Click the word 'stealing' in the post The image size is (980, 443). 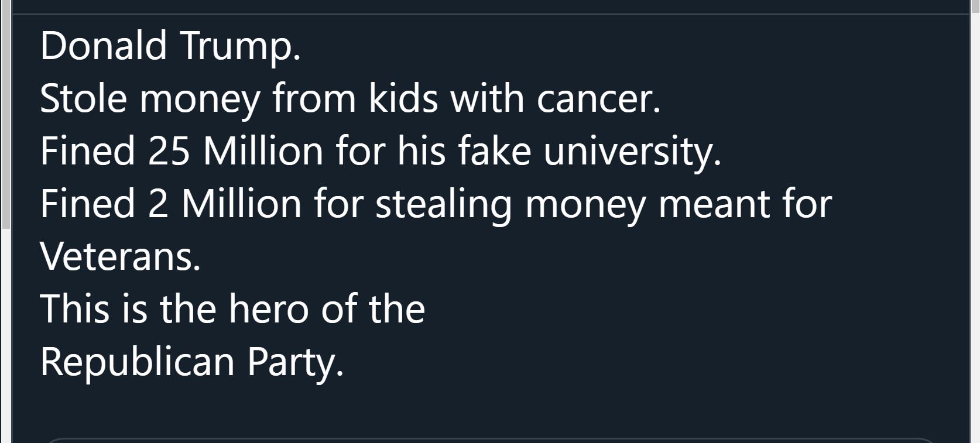pos(444,205)
